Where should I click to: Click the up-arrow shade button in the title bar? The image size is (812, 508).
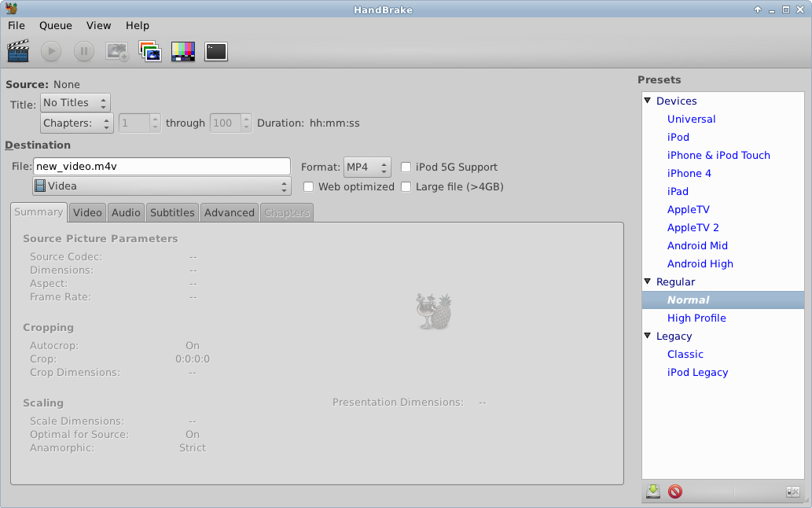(758, 9)
